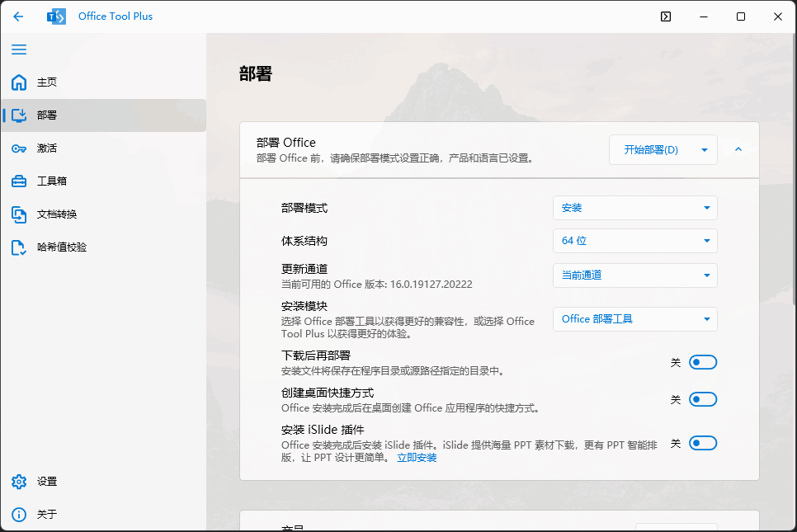Open the 更新通道 channel dropdown

click(x=634, y=275)
